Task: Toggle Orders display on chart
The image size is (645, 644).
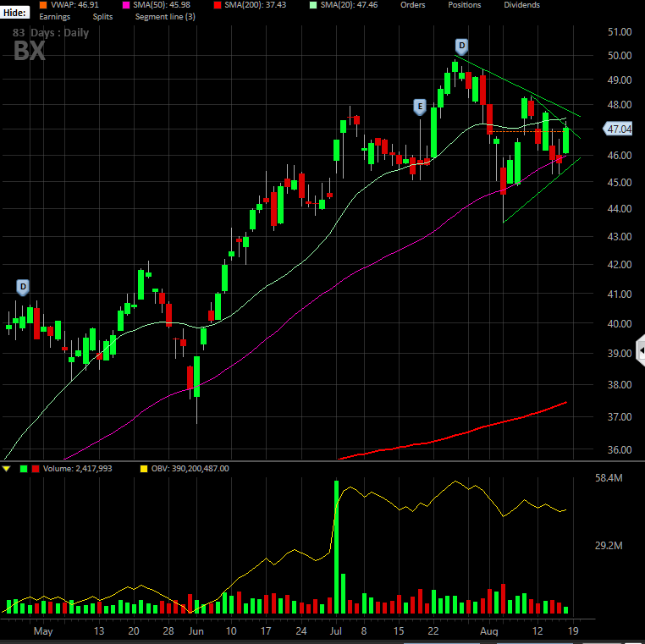Action: (x=412, y=5)
